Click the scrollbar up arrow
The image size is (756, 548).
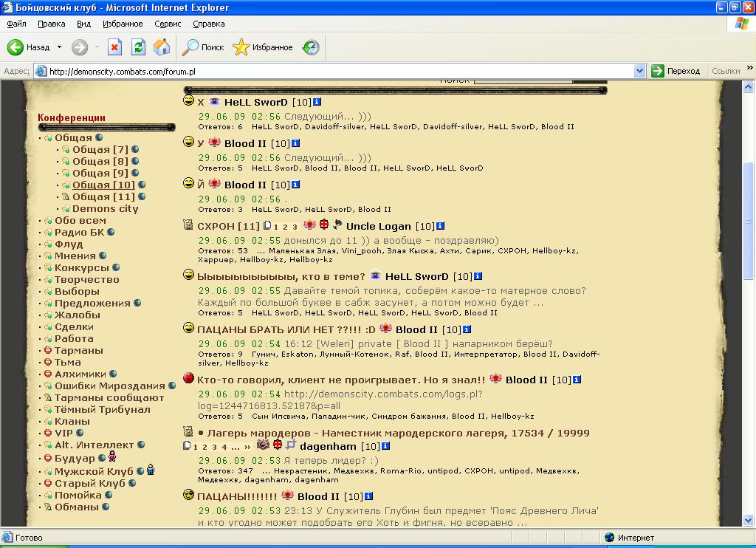(749, 87)
